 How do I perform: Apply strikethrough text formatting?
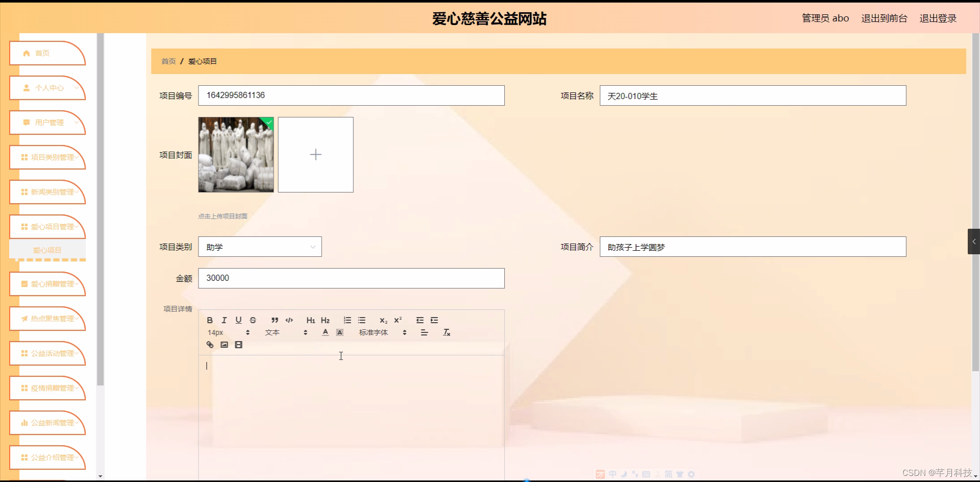coord(253,320)
